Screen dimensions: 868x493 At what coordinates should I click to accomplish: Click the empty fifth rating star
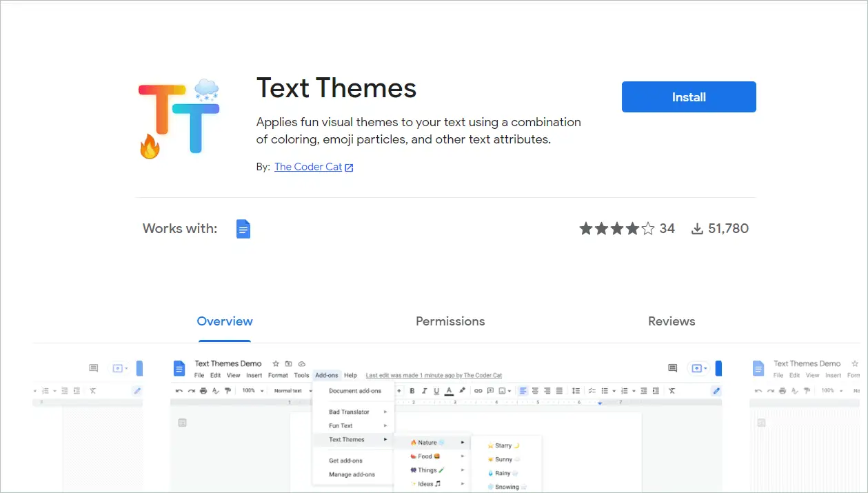(x=648, y=229)
